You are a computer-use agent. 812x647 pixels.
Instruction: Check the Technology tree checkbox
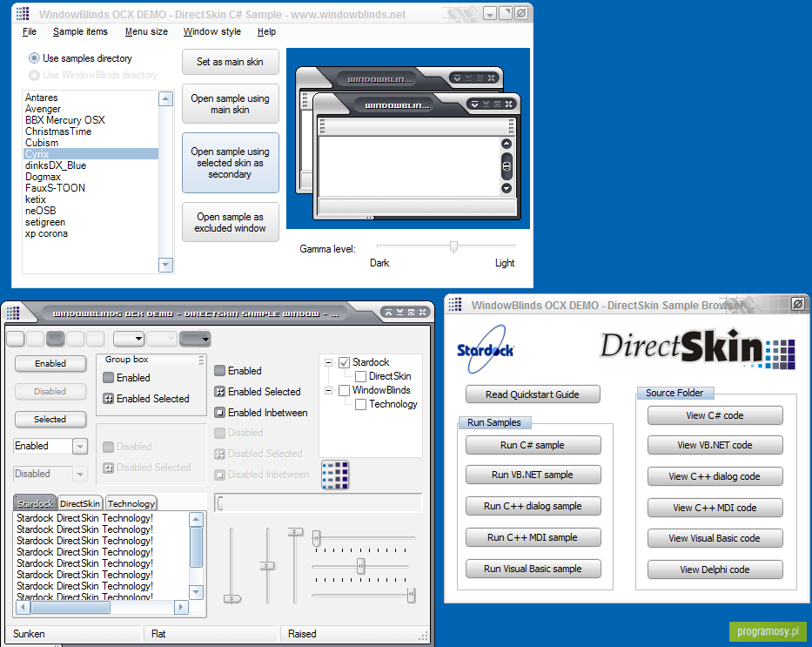(x=361, y=405)
